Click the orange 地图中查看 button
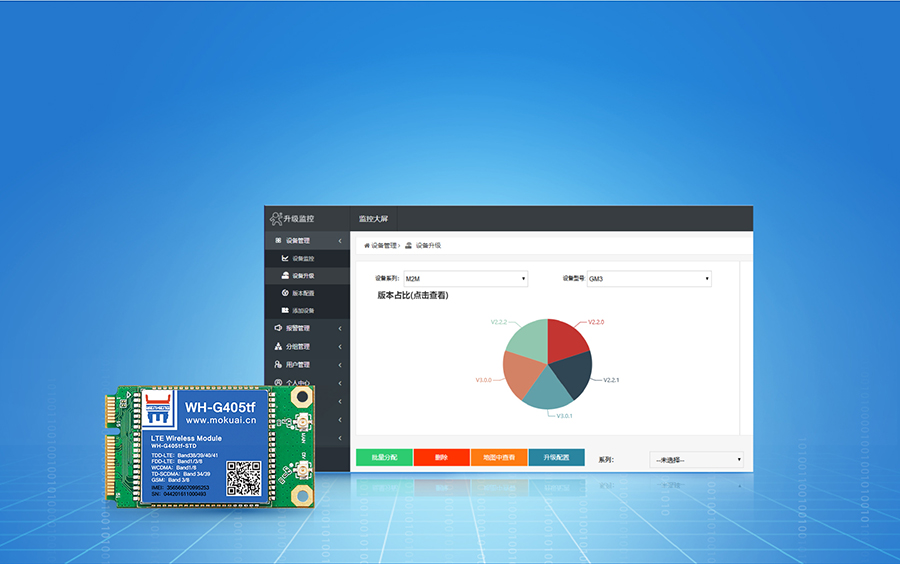Viewport: 900px width, 564px height. pyautogui.click(x=498, y=457)
